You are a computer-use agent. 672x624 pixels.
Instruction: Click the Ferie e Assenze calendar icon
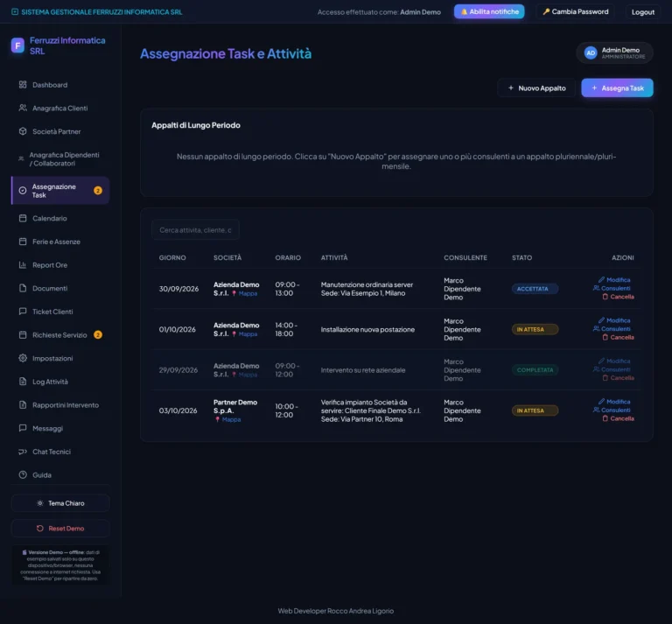pyautogui.click(x=23, y=242)
